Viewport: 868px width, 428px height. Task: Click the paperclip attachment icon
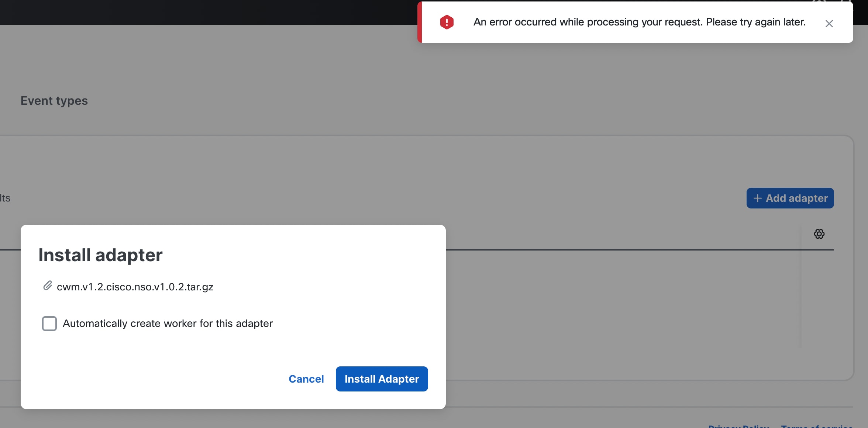[48, 286]
